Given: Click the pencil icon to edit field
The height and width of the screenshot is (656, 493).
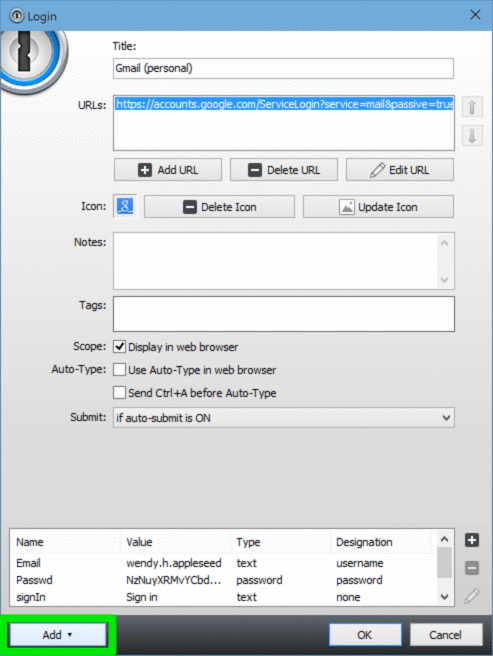Looking at the screenshot, I should coord(472,596).
